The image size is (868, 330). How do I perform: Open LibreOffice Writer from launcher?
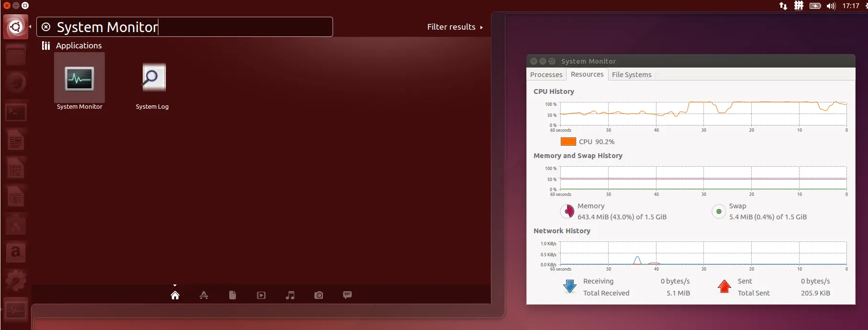(x=16, y=140)
